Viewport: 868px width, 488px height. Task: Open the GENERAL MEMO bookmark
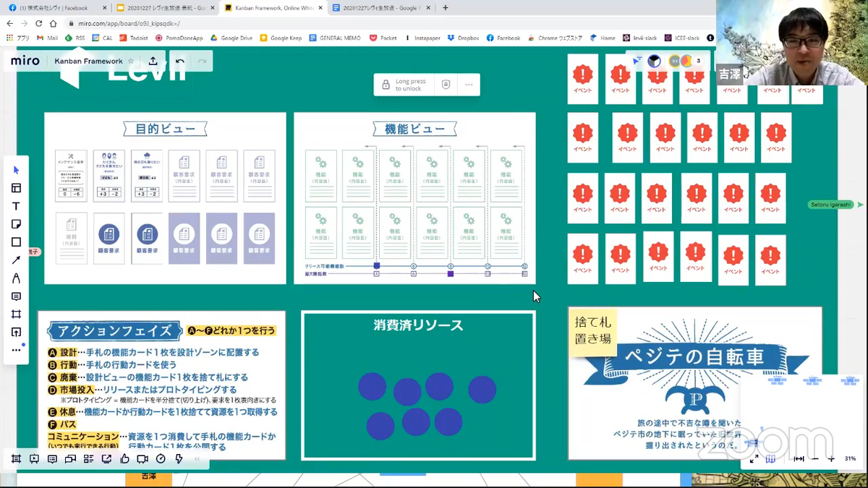(333, 38)
